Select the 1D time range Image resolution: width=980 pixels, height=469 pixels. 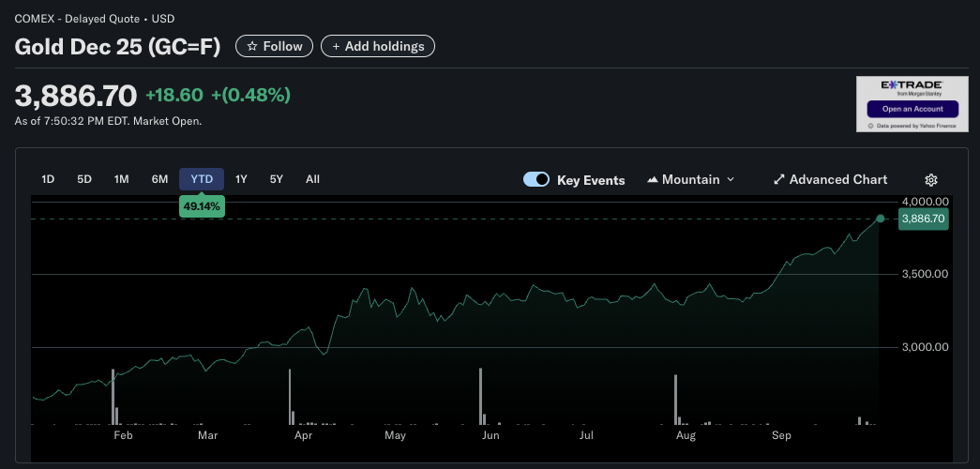(x=49, y=179)
